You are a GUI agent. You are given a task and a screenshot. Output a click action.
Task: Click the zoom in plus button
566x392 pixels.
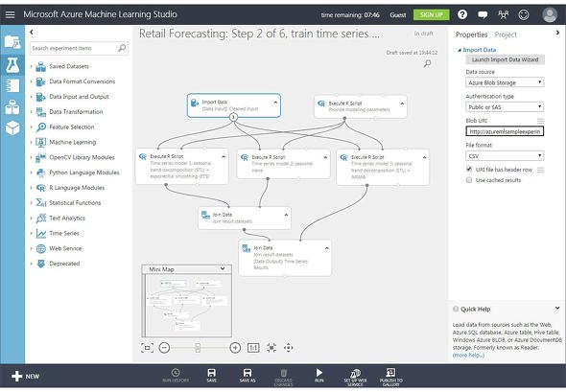(235, 348)
